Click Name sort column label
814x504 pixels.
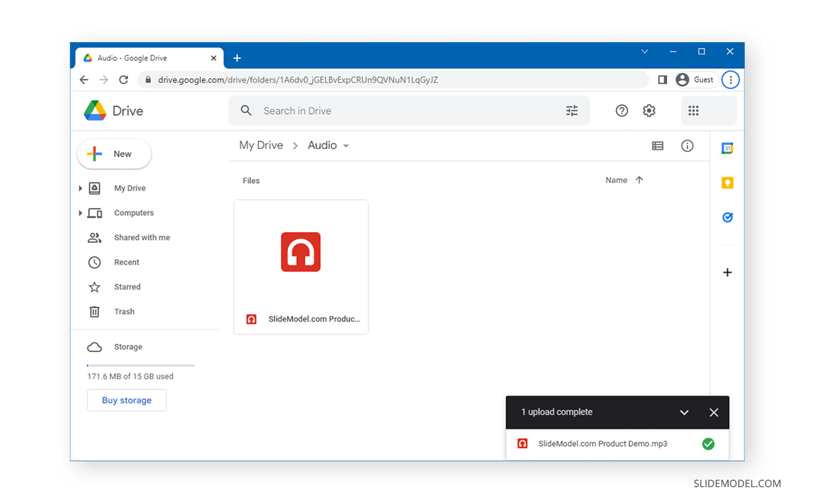point(616,180)
